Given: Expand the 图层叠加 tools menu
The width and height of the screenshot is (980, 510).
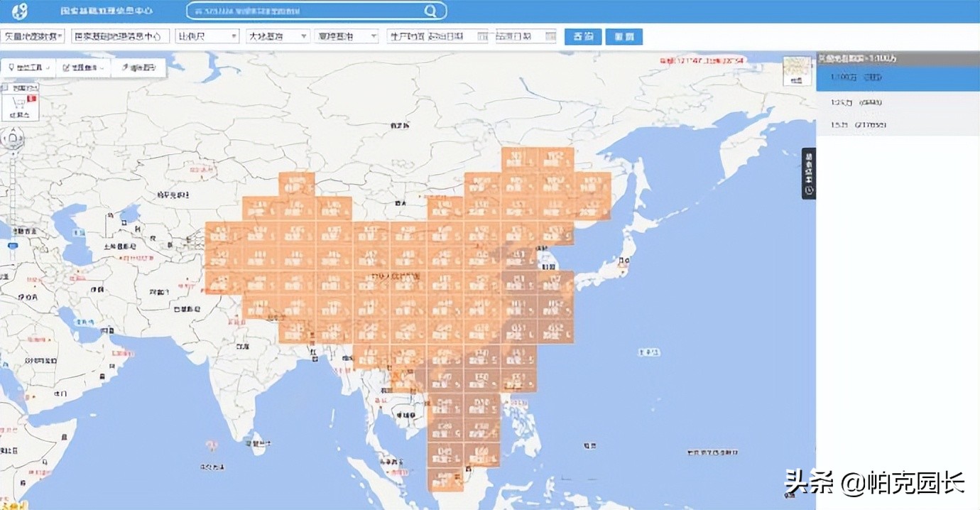Looking at the screenshot, I should [82, 67].
